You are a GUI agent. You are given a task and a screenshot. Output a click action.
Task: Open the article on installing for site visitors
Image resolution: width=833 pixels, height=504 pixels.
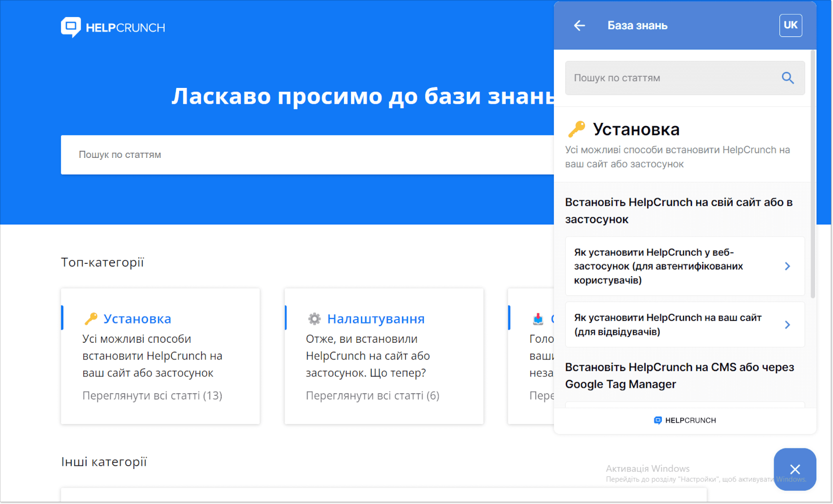pyautogui.click(x=685, y=324)
